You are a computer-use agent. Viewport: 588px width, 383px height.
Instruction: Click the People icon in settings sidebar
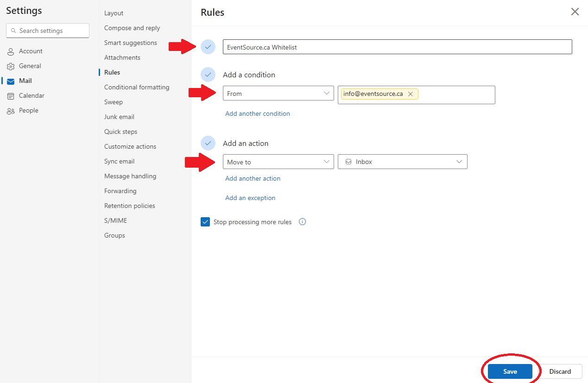11,111
